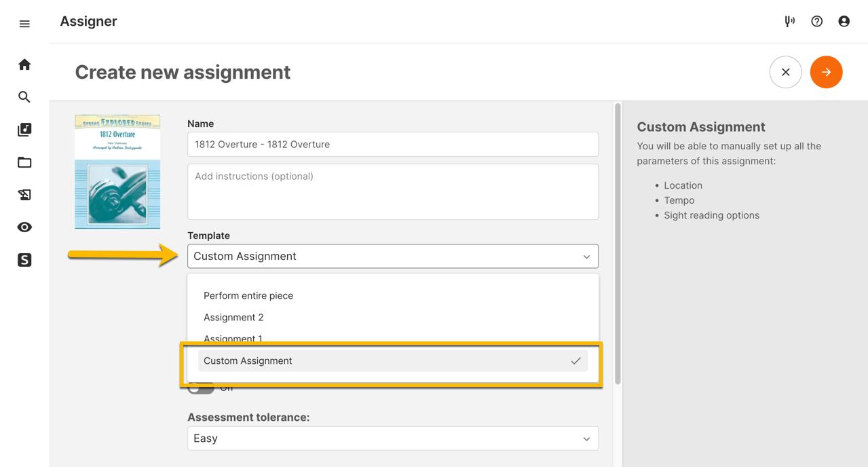Open the S logo sidebar icon

pyautogui.click(x=24, y=260)
